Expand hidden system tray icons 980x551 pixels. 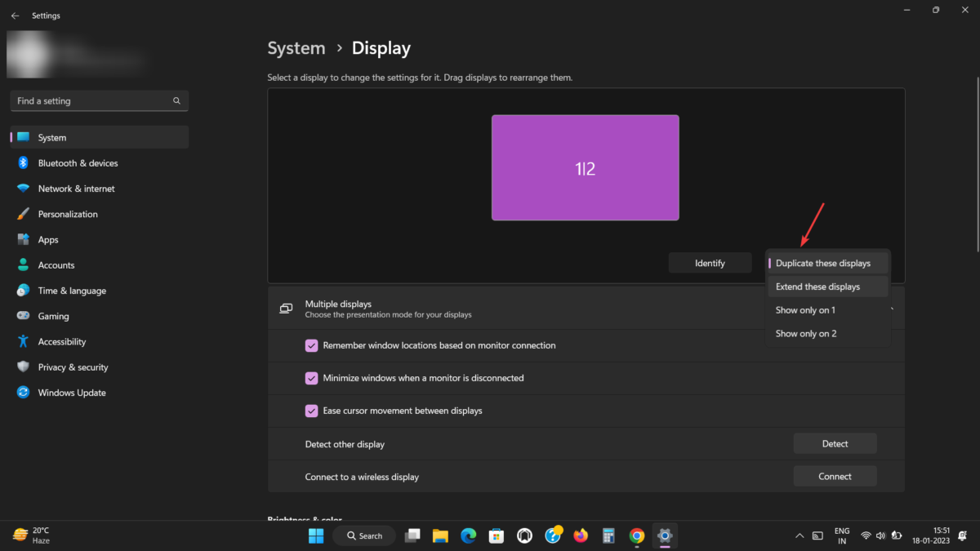[800, 535]
